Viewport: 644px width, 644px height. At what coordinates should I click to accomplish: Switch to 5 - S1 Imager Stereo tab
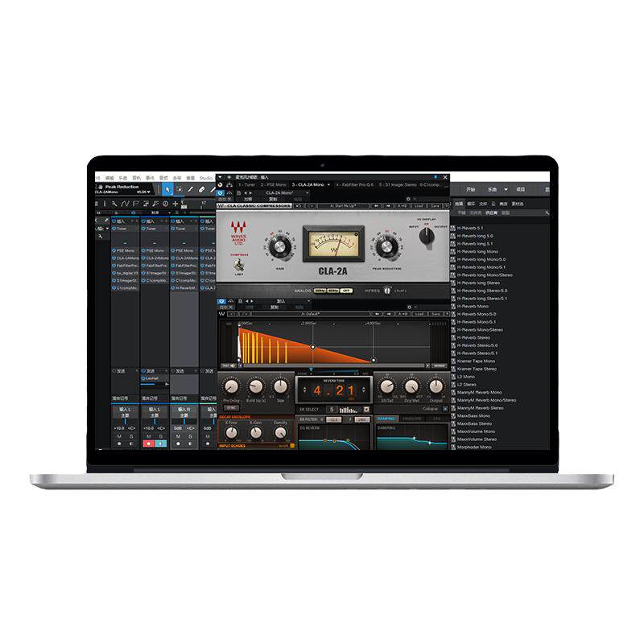point(398,185)
